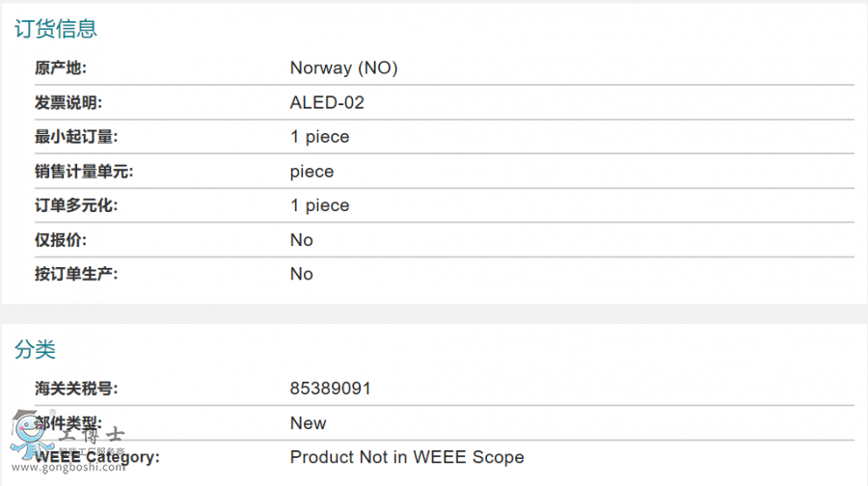Click the New part type value

pos(308,423)
